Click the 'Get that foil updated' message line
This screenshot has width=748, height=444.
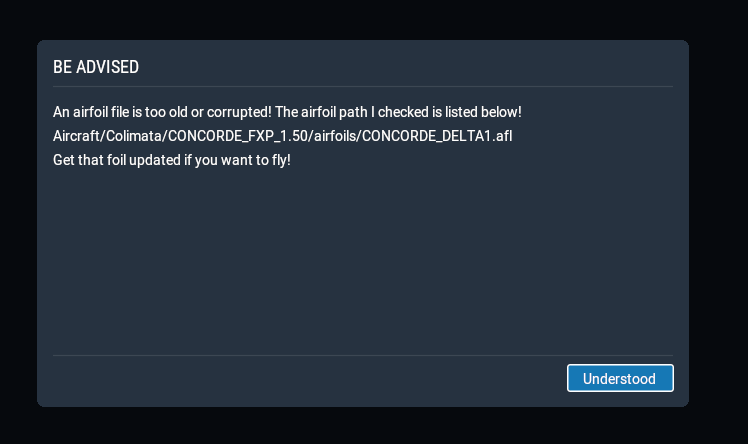pyautogui.click(x=172, y=160)
